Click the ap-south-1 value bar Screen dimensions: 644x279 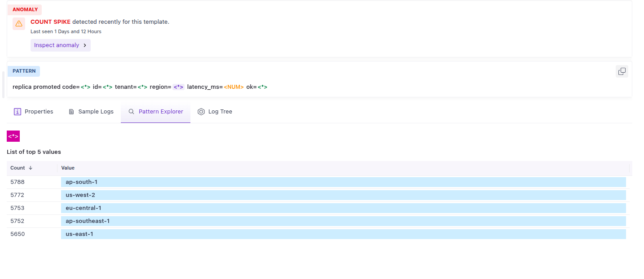[344, 182]
